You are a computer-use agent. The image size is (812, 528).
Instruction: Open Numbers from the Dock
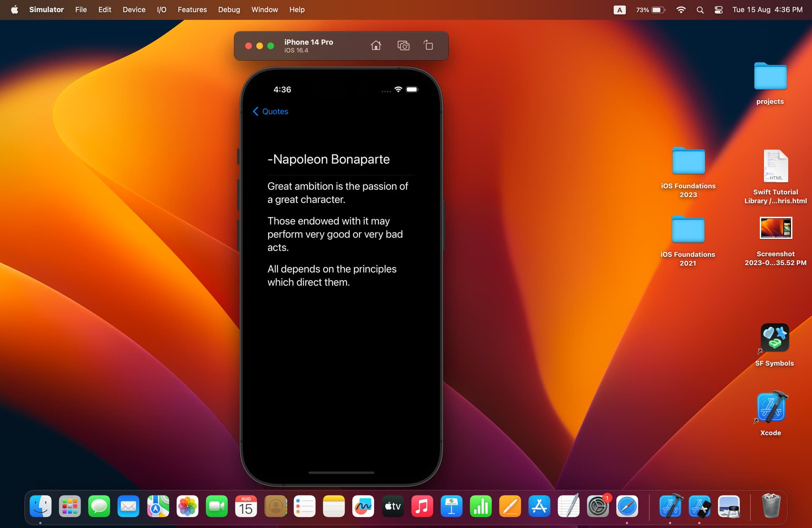click(481, 506)
